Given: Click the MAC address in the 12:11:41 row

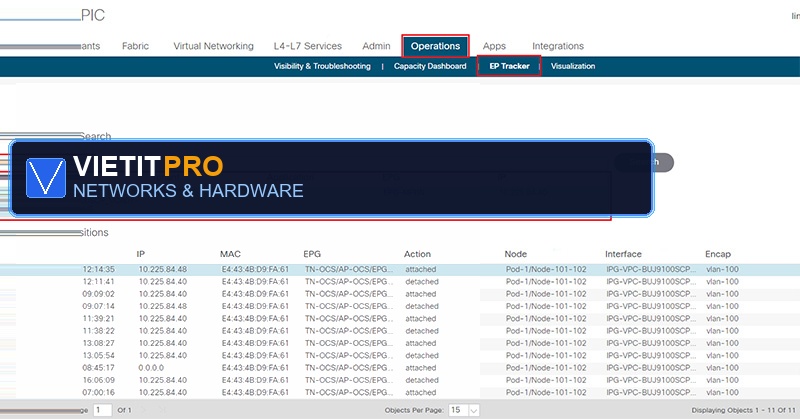Looking at the screenshot, I should 255,282.
